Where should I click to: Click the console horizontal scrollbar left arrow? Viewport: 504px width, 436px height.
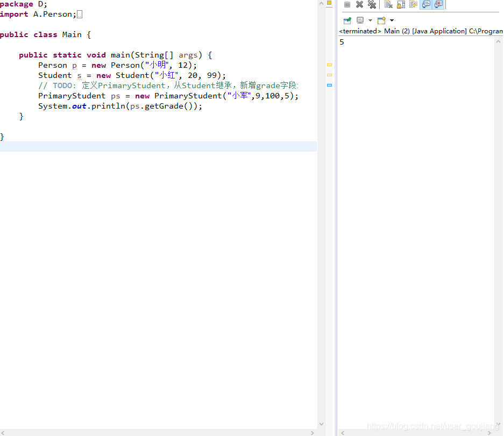coord(343,433)
